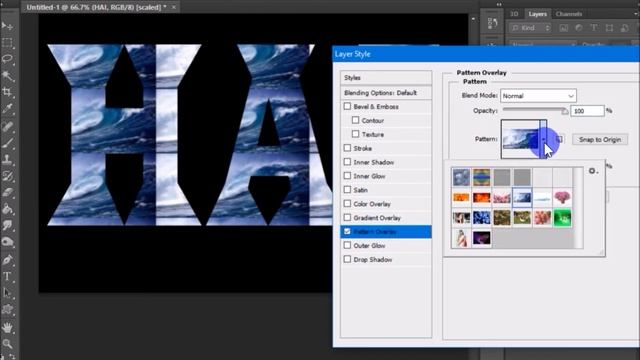This screenshot has height=360, width=640.
Task: Enable the Drop Shadow checkbox
Action: pyautogui.click(x=347, y=259)
